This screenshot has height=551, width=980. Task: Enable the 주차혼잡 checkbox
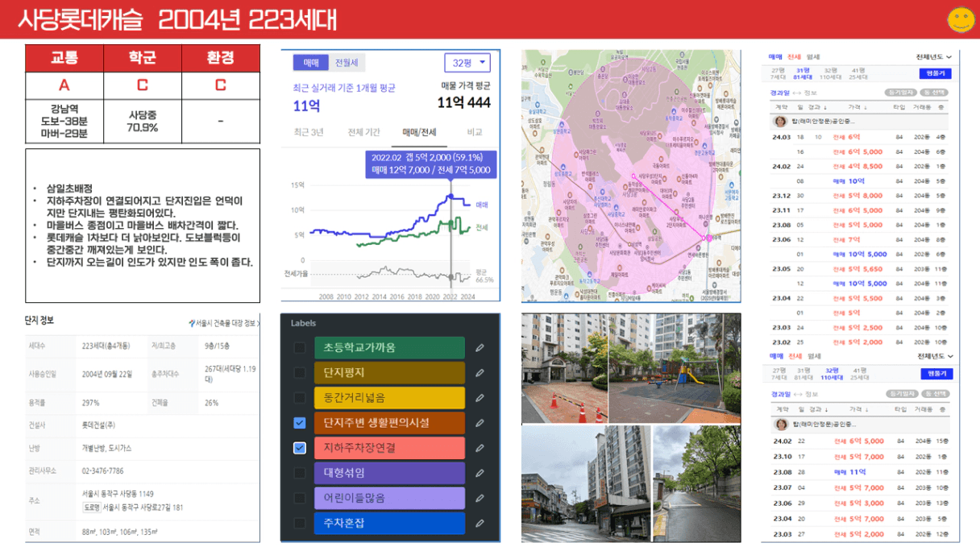tap(300, 523)
